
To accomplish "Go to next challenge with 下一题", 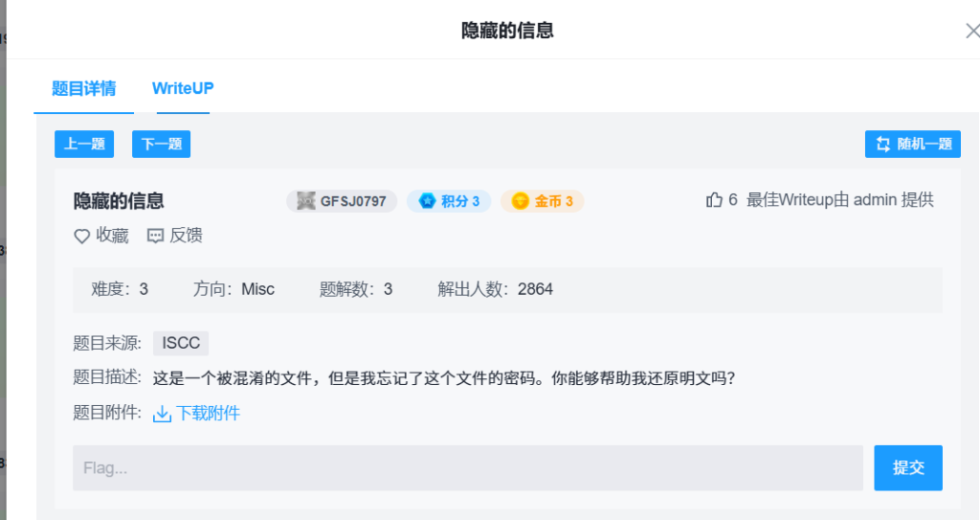I will click(x=161, y=145).
